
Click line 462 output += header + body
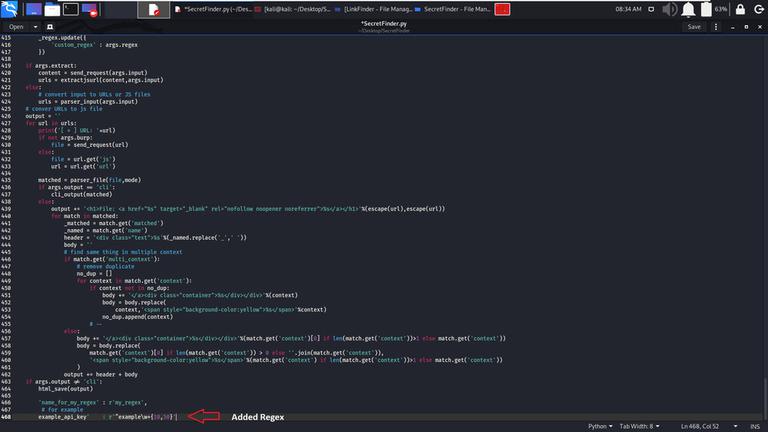coord(100,375)
